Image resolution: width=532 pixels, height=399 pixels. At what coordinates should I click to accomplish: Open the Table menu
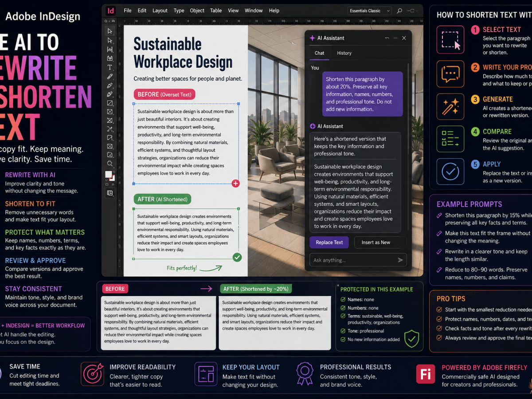click(x=216, y=11)
